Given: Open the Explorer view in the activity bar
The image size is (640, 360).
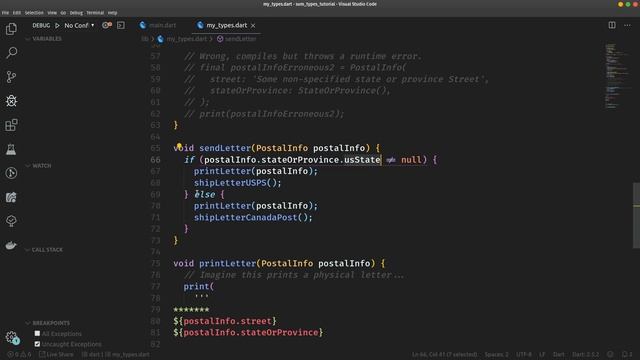Looking at the screenshot, I should [11, 29].
